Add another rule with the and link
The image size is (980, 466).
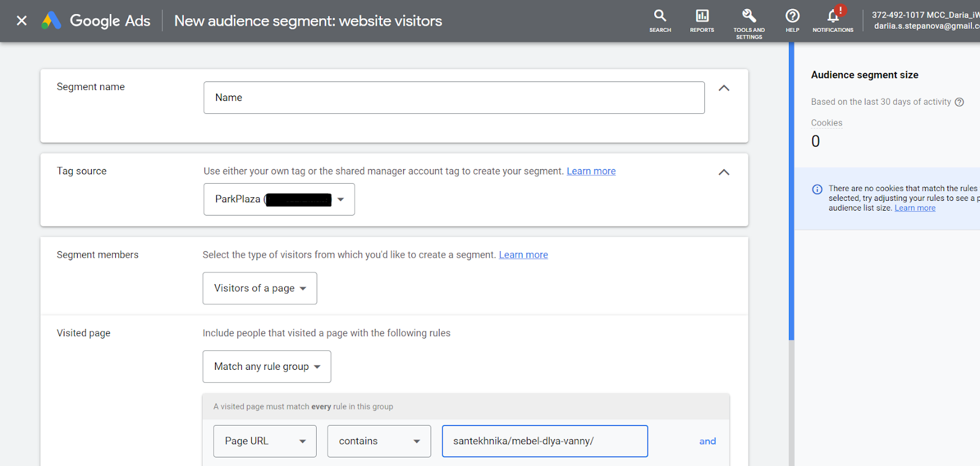coord(707,442)
